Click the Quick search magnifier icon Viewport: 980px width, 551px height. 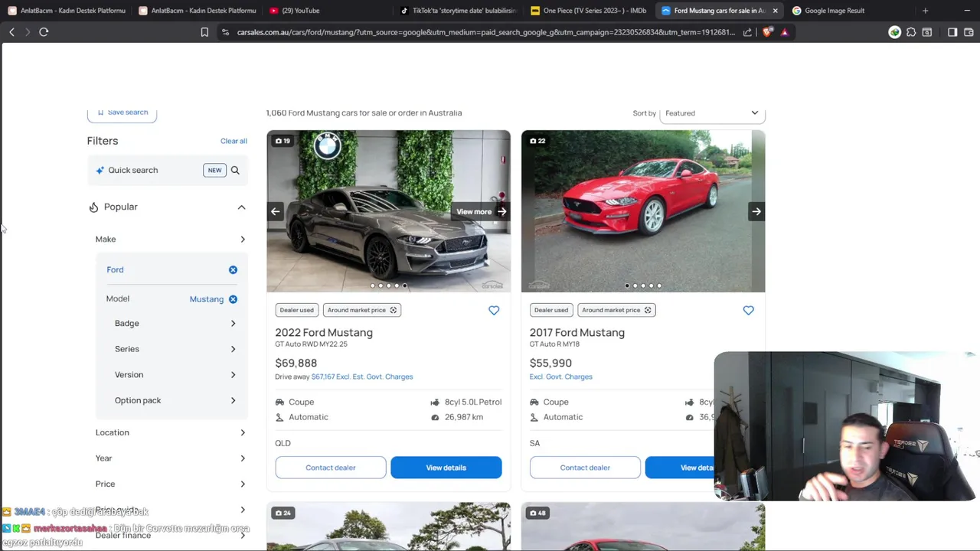[x=235, y=170]
